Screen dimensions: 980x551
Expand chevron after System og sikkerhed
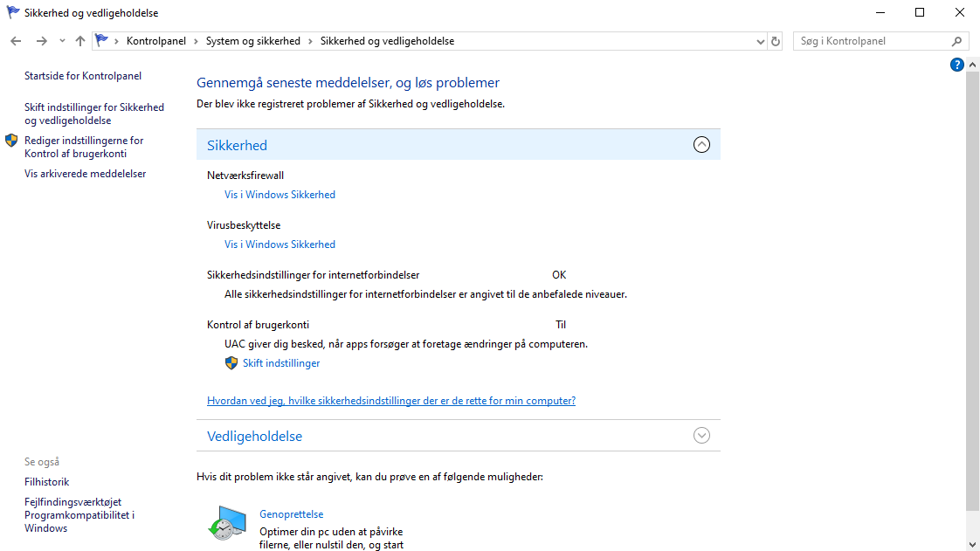point(310,41)
